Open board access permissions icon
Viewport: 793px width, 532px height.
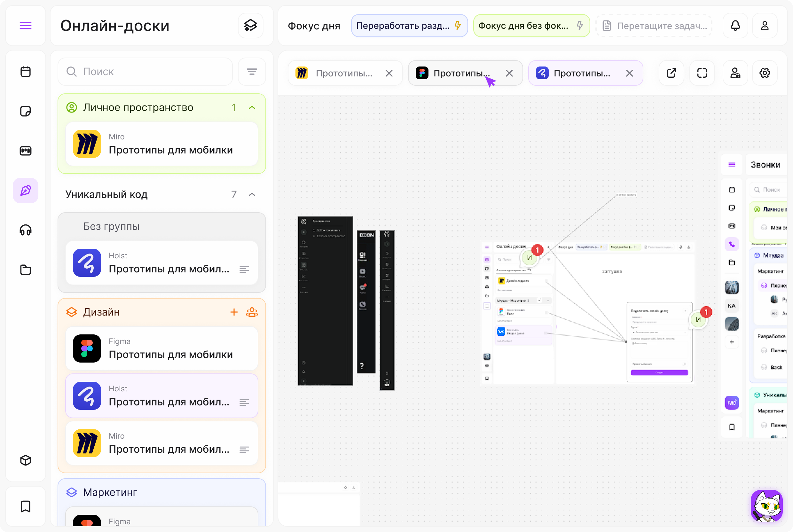tap(735, 73)
